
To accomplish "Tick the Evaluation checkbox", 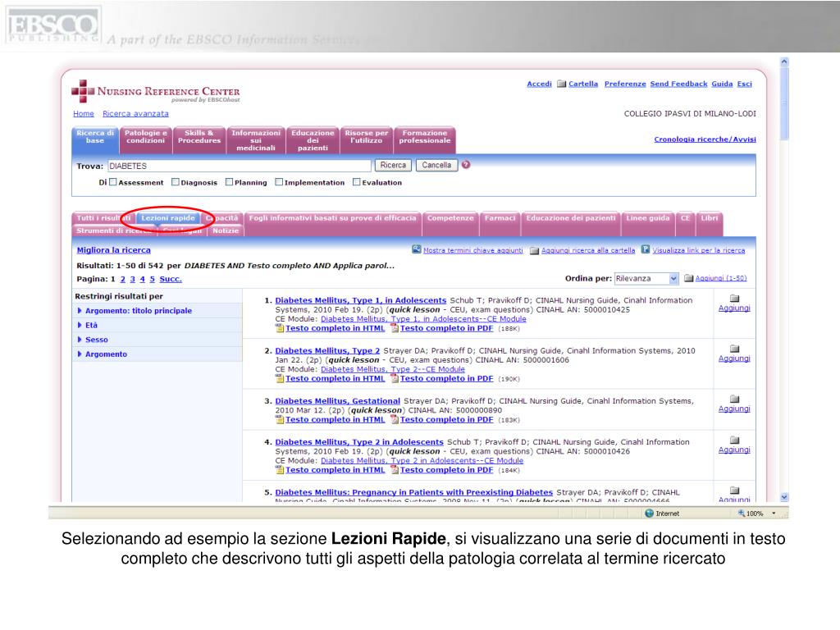I will tap(356, 182).
